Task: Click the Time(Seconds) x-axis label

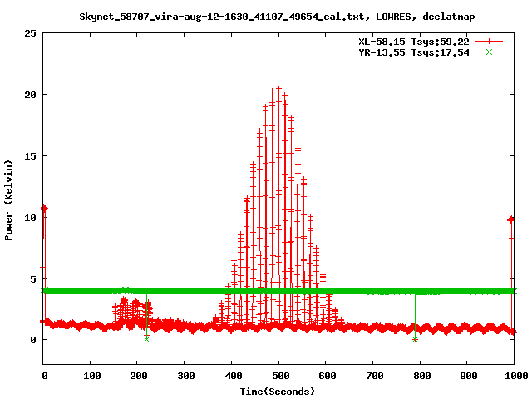Action: pos(278,392)
